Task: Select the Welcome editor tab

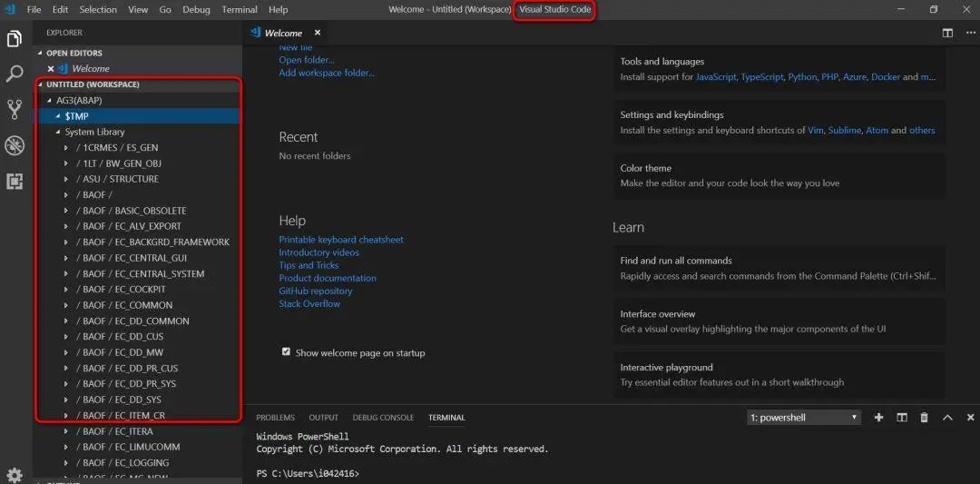Action: click(x=284, y=33)
